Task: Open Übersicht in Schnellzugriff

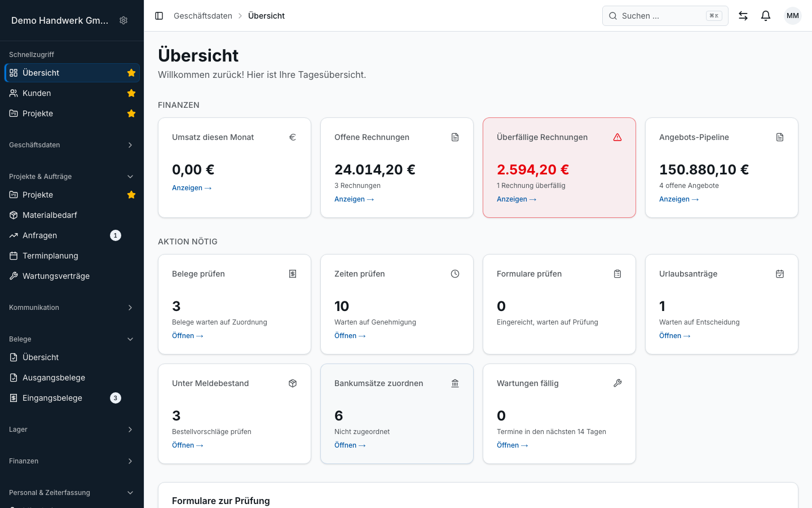Action: (72, 73)
